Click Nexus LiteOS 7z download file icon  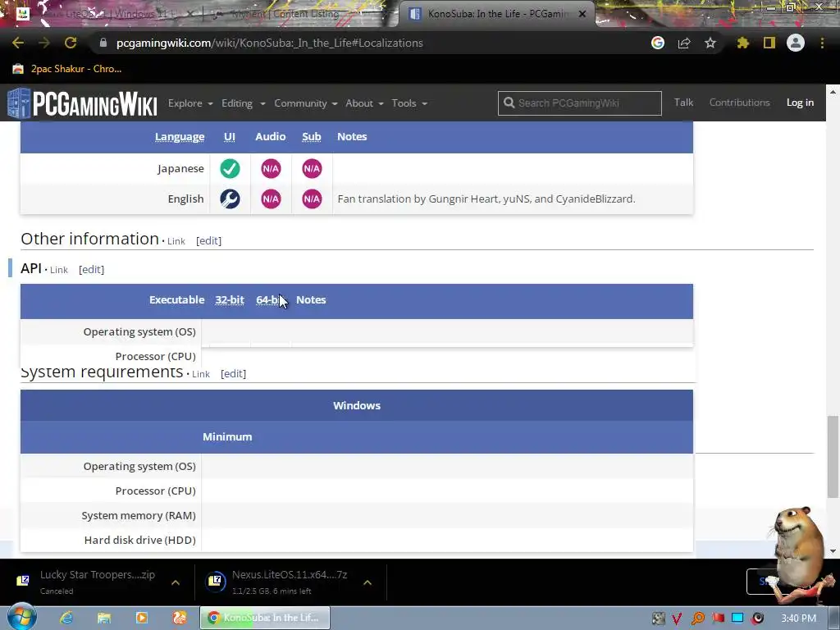(217, 582)
